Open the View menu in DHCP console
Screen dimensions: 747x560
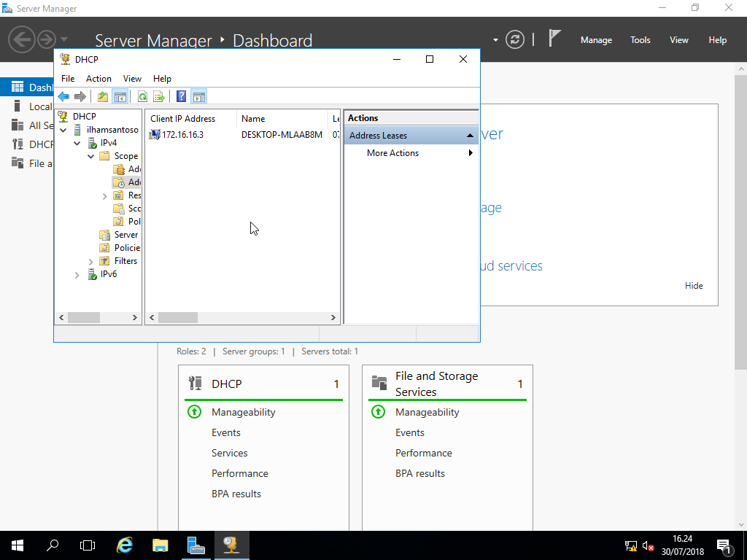coord(132,78)
